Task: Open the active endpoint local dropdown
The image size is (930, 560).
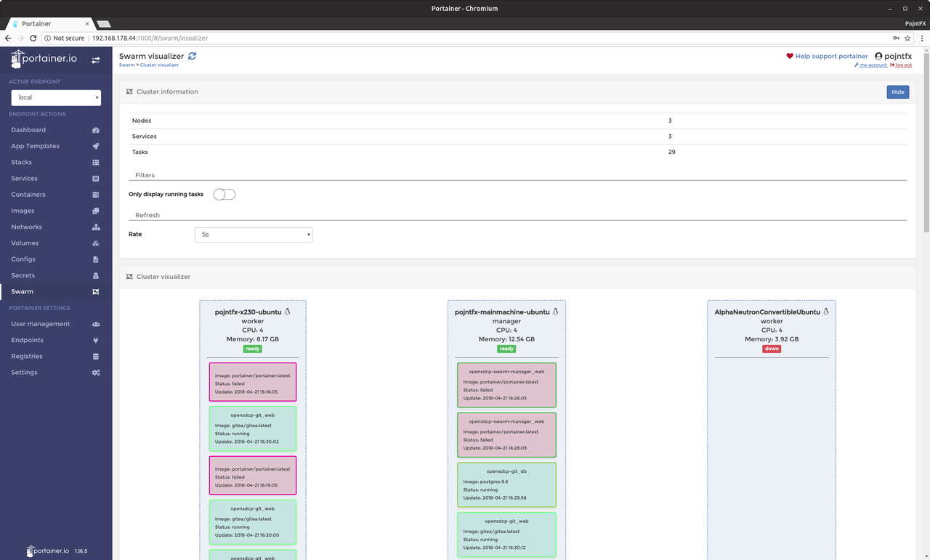Action: pyautogui.click(x=56, y=97)
